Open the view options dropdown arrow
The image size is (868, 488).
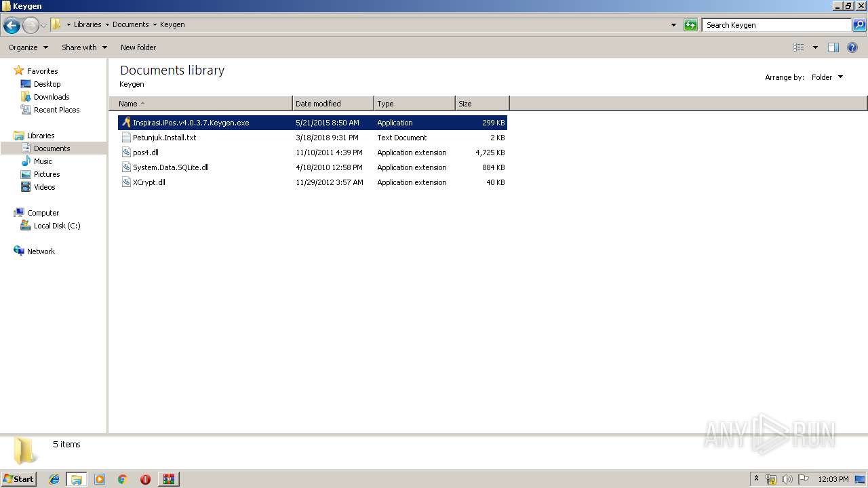point(815,47)
